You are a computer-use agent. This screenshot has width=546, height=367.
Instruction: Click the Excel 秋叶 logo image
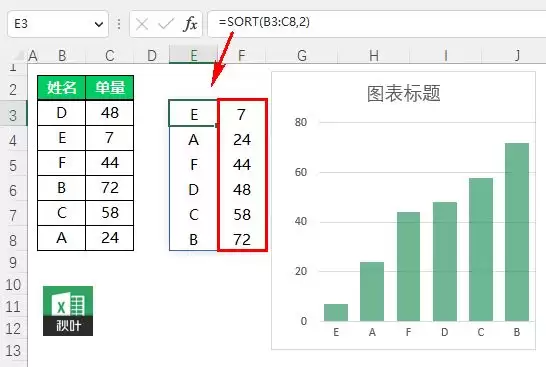(68, 311)
